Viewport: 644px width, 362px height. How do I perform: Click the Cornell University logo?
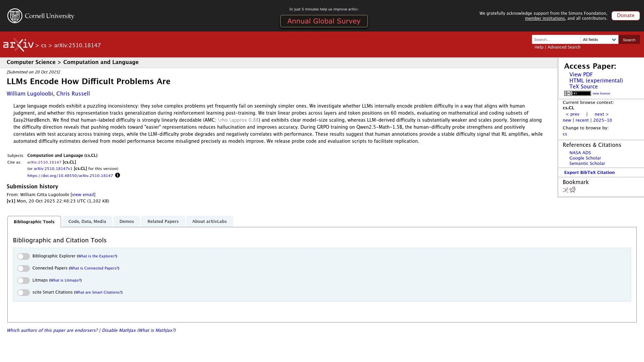(x=41, y=16)
